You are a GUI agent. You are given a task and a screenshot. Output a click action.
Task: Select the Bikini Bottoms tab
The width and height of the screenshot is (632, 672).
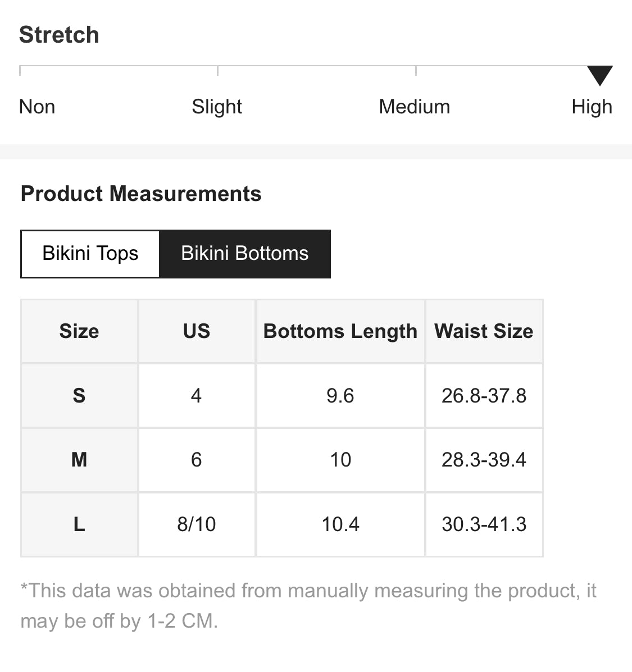click(245, 254)
